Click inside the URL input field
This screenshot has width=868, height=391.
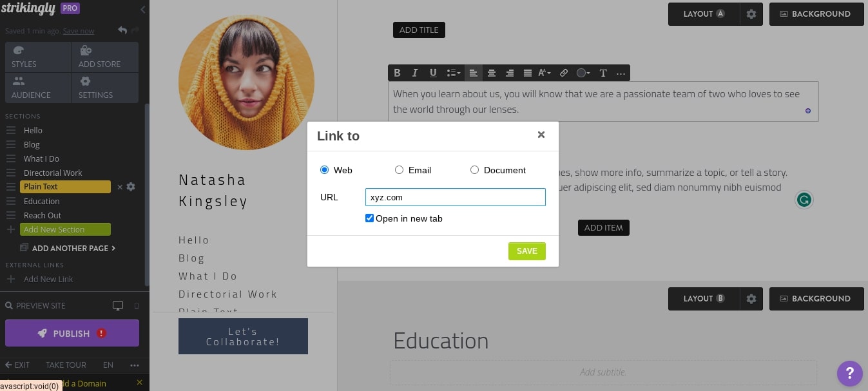point(455,197)
